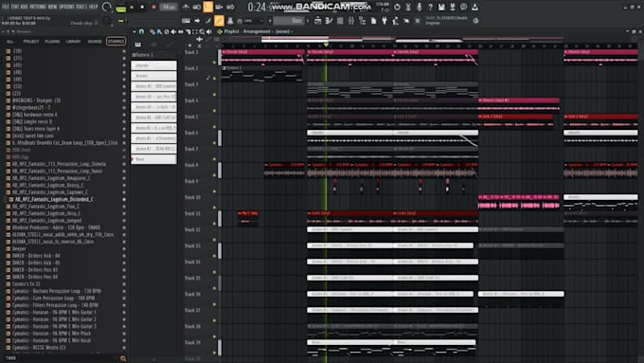Viewport: 644px width, 363px height.
Task: Open the TOOLS menu
Action: pyautogui.click(x=80, y=7)
